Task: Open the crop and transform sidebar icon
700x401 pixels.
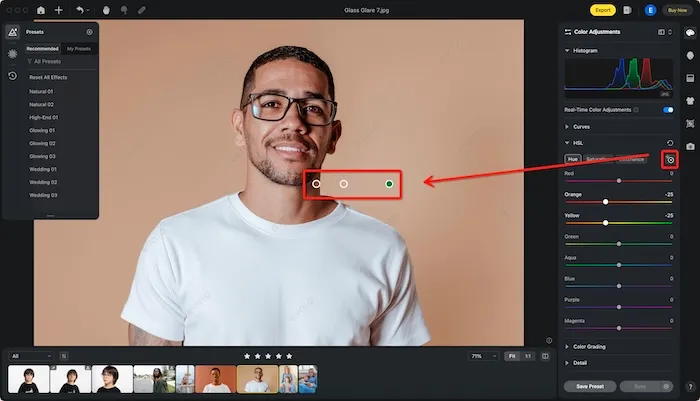Action: [x=690, y=124]
